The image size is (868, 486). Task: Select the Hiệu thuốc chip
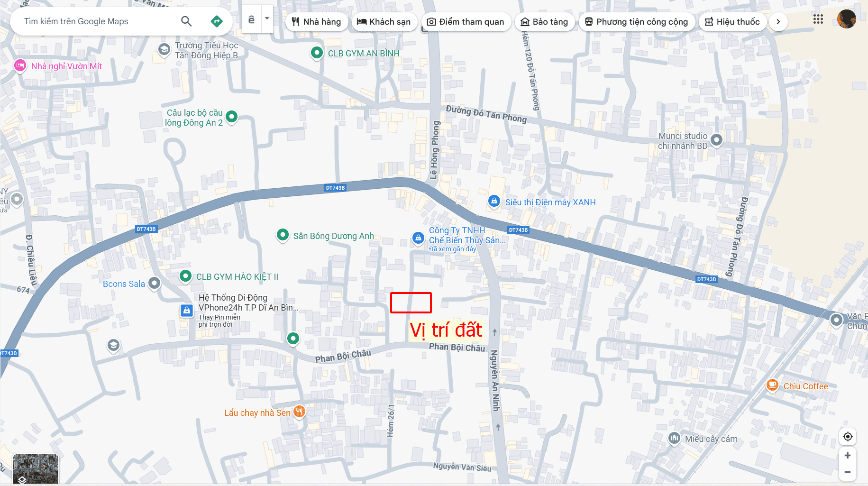tap(732, 22)
